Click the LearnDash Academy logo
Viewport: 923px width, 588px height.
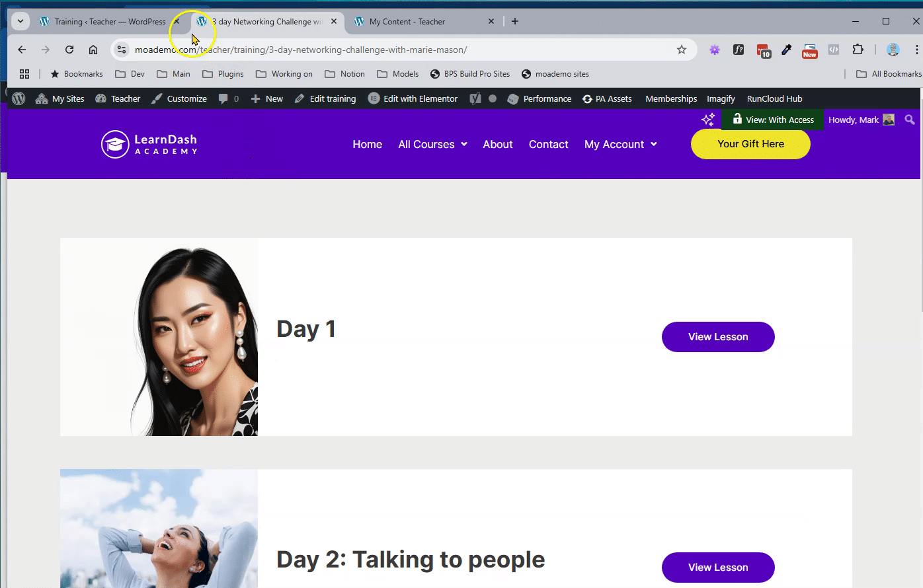click(149, 144)
